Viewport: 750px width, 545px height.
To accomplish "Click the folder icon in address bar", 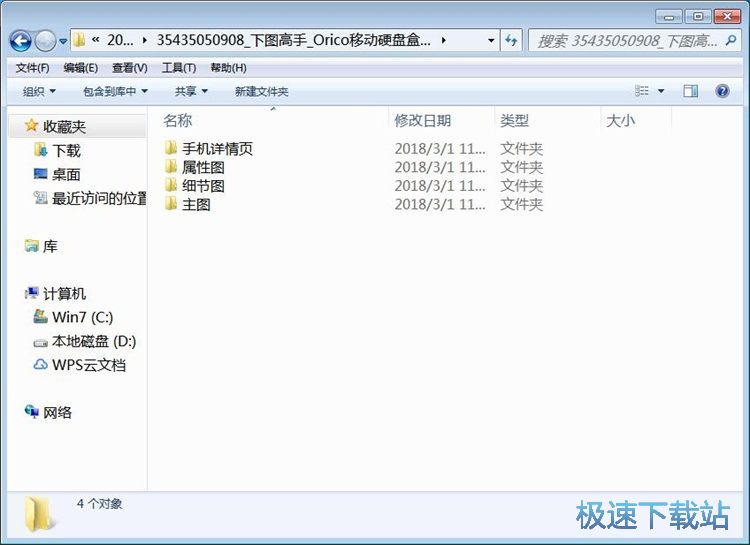I will tap(80, 40).
